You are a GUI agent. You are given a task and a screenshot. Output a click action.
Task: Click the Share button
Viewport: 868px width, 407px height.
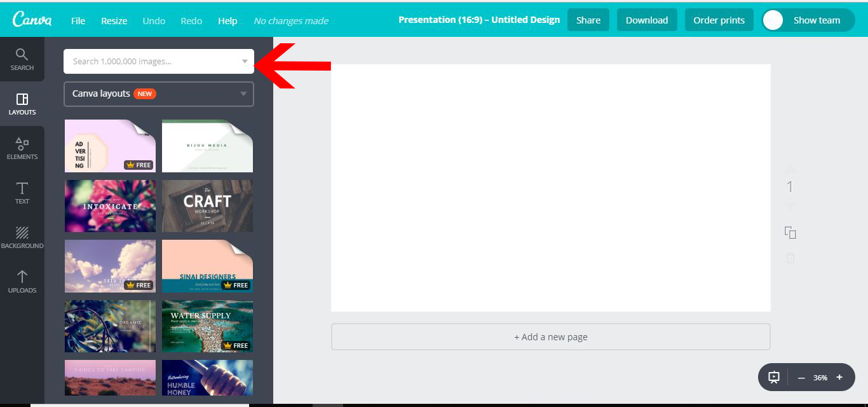click(x=588, y=20)
